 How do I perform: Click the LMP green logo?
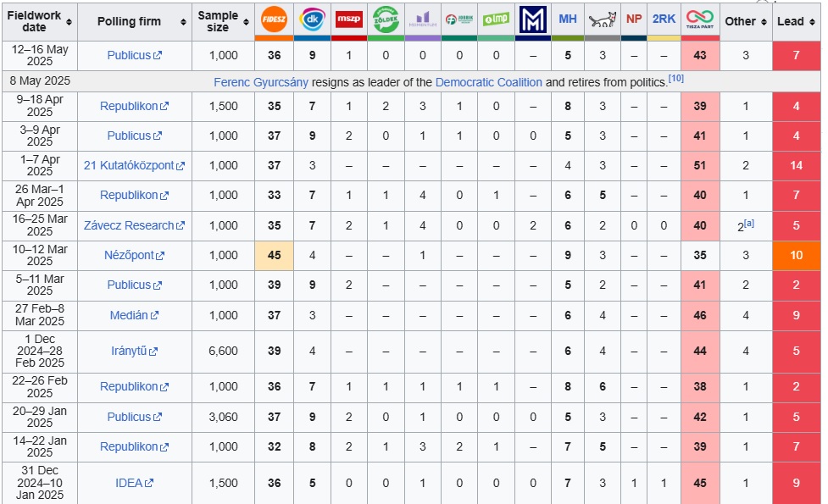(x=496, y=19)
